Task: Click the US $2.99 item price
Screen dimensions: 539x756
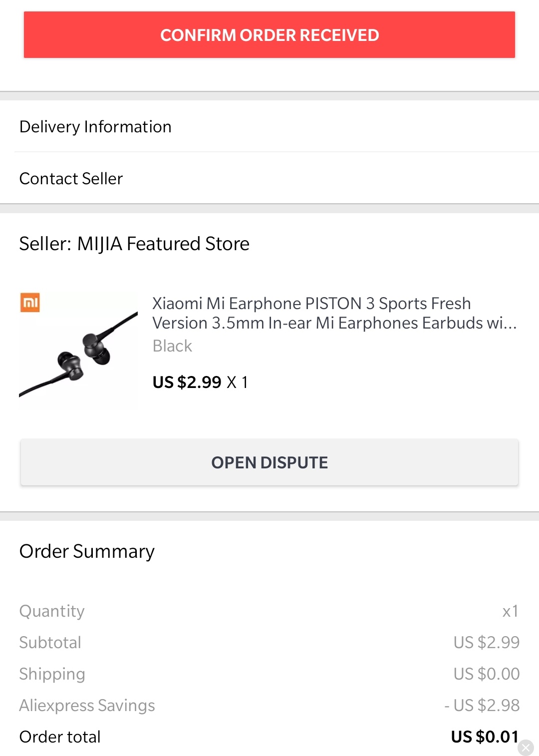Action: [x=187, y=382]
